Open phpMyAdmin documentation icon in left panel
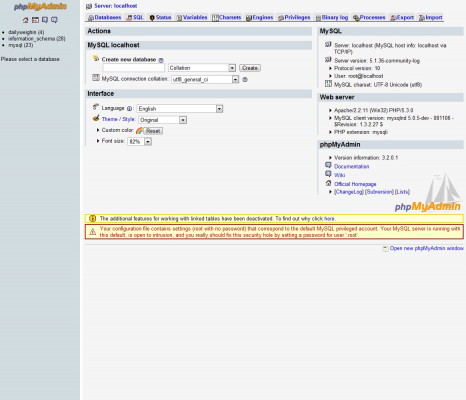The image size is (466, 400). point(45,20)
